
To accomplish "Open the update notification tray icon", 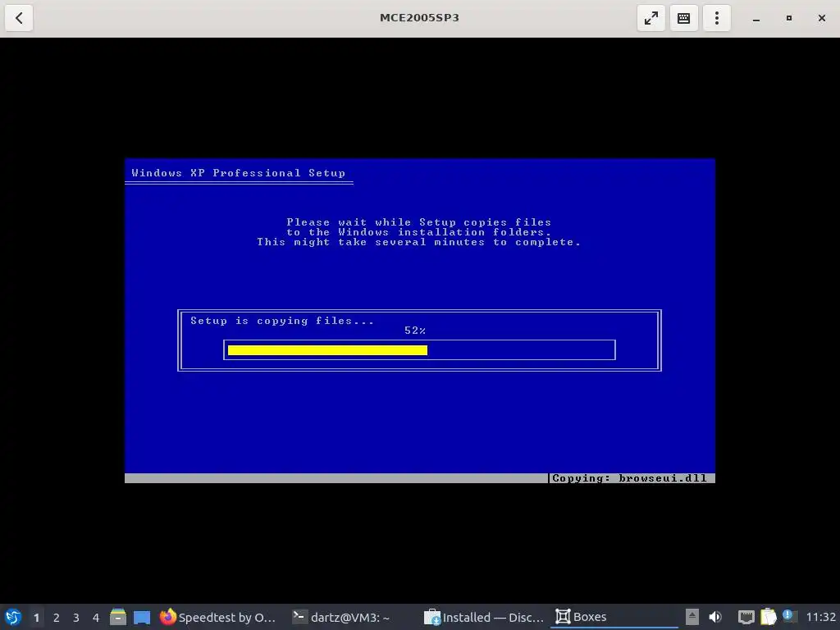I will (788, 615).
